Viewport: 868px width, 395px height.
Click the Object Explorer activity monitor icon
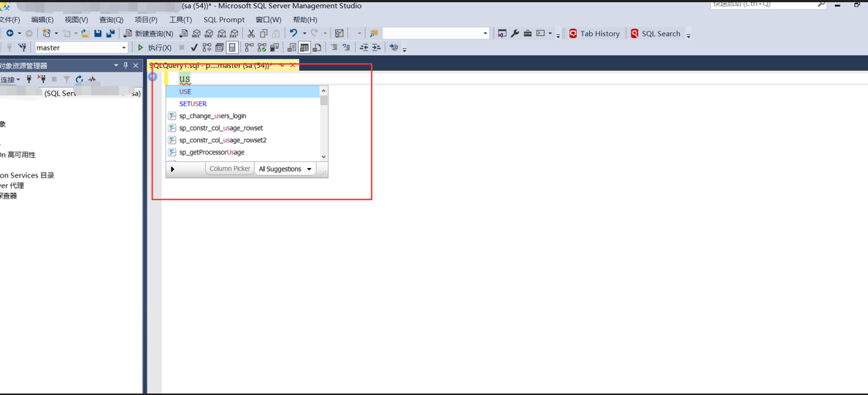pos(91,80)
